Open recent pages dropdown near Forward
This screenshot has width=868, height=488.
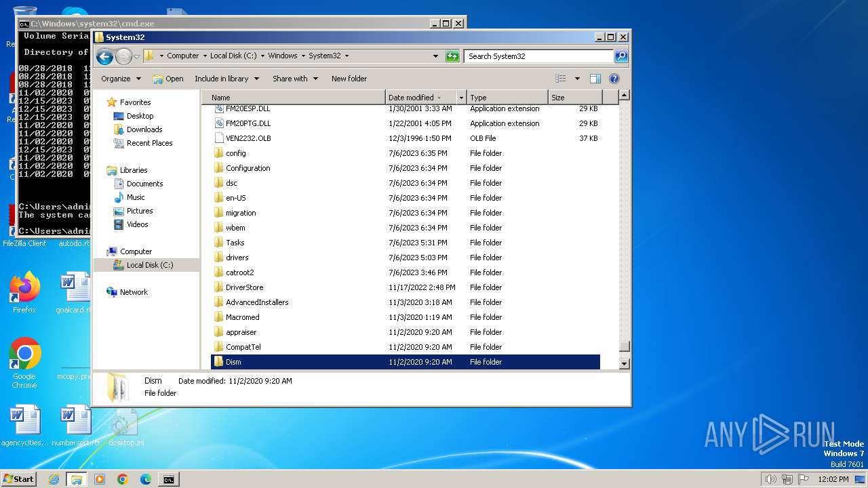click(136, 56)
